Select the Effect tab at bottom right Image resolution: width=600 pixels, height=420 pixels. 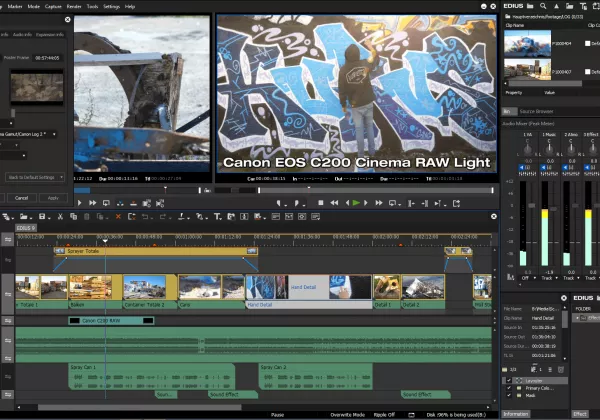580,414
